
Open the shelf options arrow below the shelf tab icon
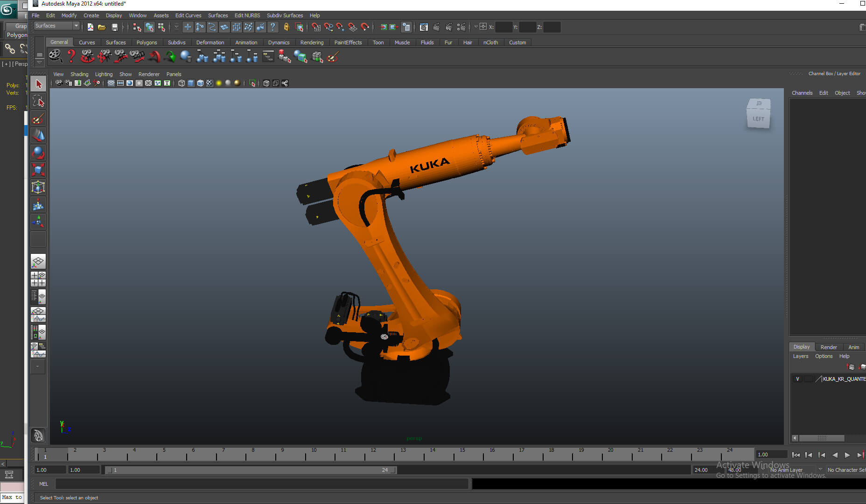point(40,62)
